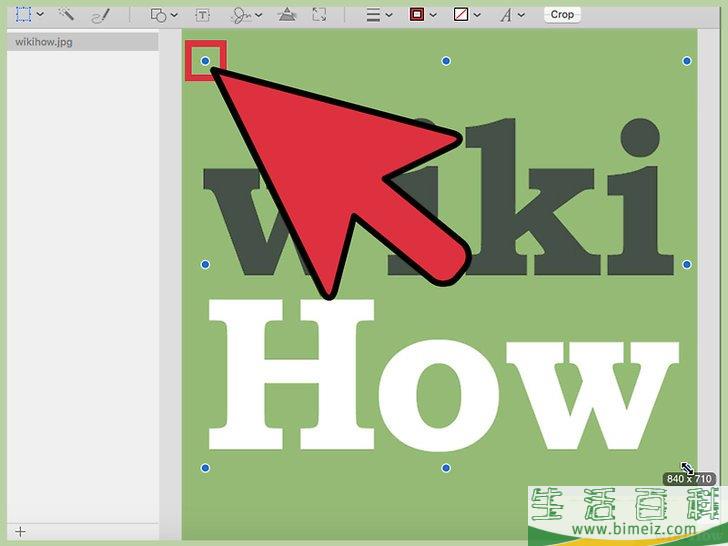Image resolution: width=728 pixels, height=546 pixels.
Task: Expand the signature dropdown arrow
Action: point(259,15)
